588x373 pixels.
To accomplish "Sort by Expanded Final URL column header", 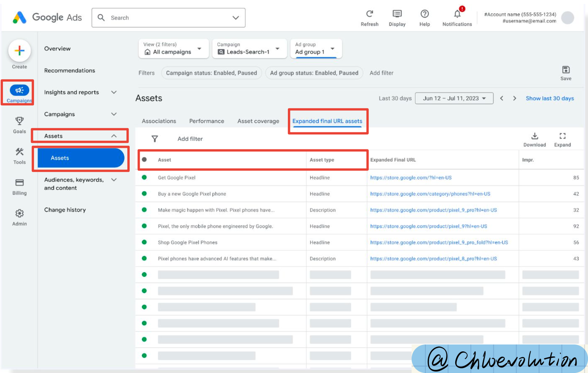I will pos(393,160).
